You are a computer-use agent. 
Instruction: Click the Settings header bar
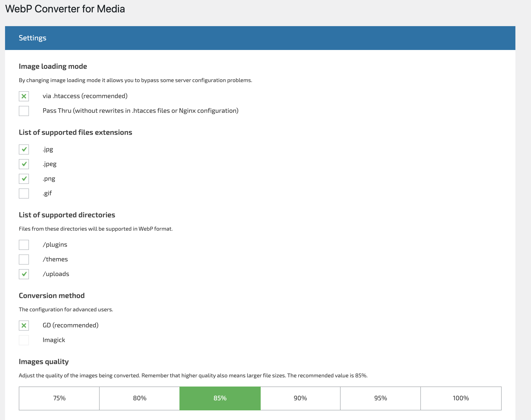(260, 38)
